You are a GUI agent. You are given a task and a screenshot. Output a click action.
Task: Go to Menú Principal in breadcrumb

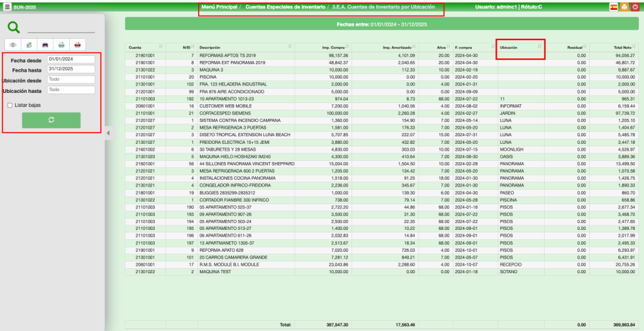pyautogui.click(x=219, y=7)
